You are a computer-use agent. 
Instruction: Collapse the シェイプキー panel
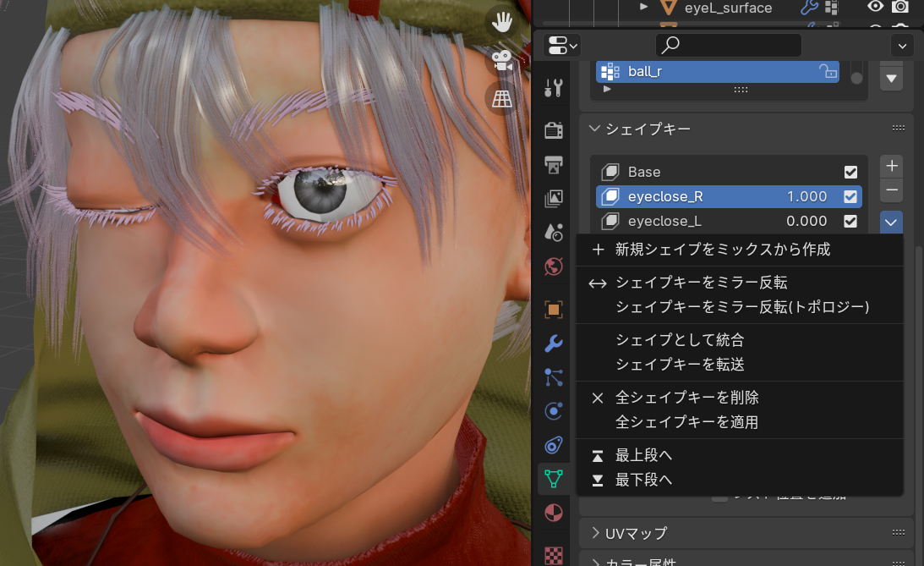594,129
